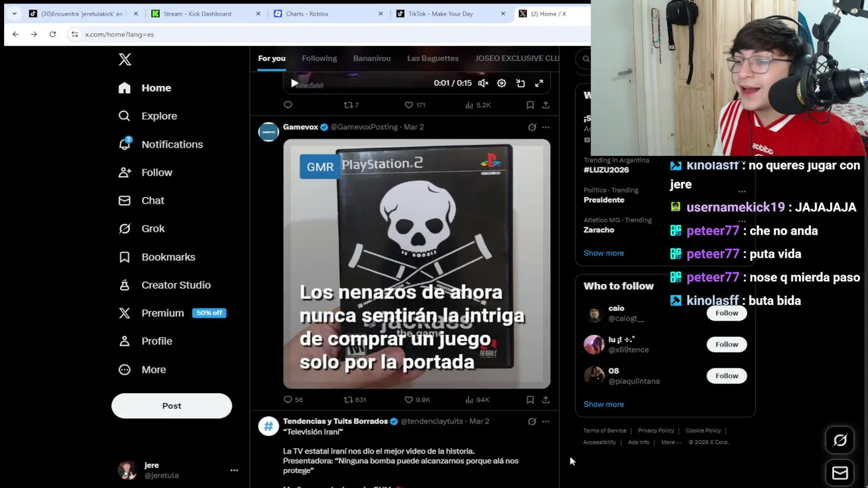Open the jere account options menu

coord(234,470)
